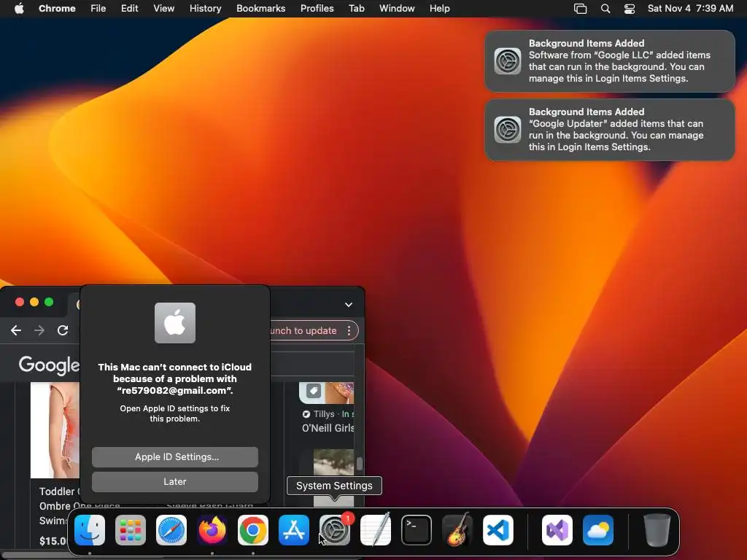Open Finder from the dock
The image size is (747, 560).
[x=90, y=530]
